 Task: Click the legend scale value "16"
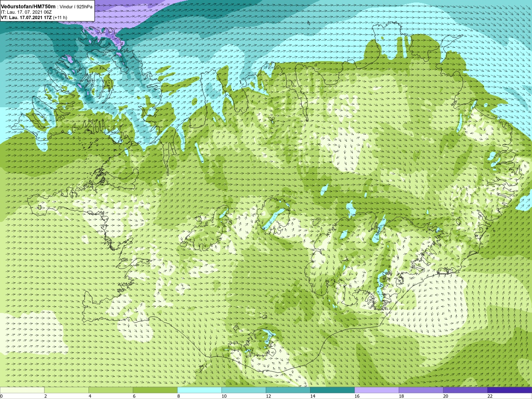(x=357, y=396)
